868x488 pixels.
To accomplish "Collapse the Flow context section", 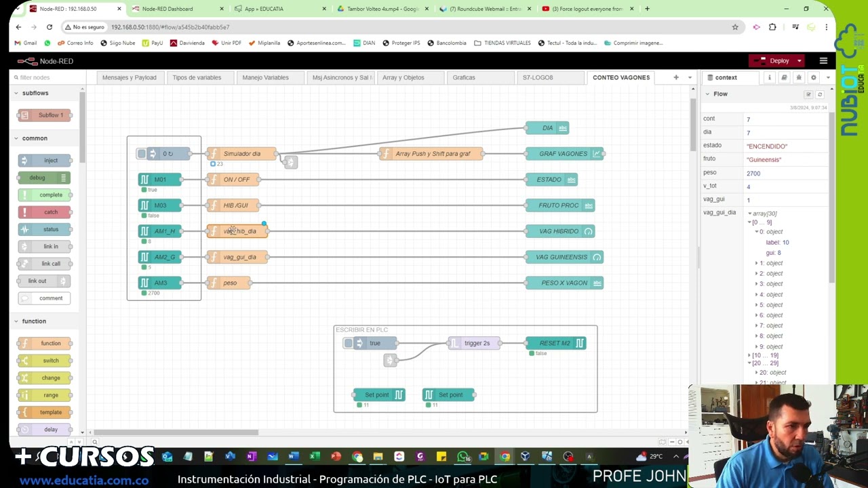I will pos(707,94).
